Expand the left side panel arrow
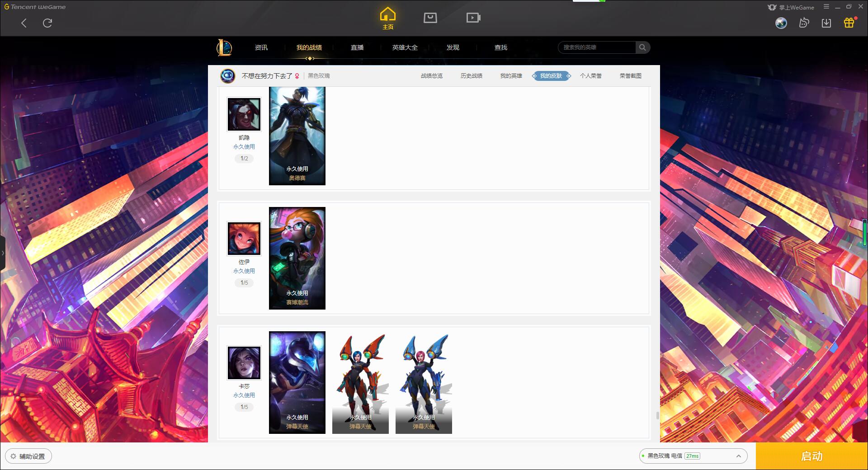Image resolution: width=868 pixels, height=470 pixels. [x=3, y=253]
